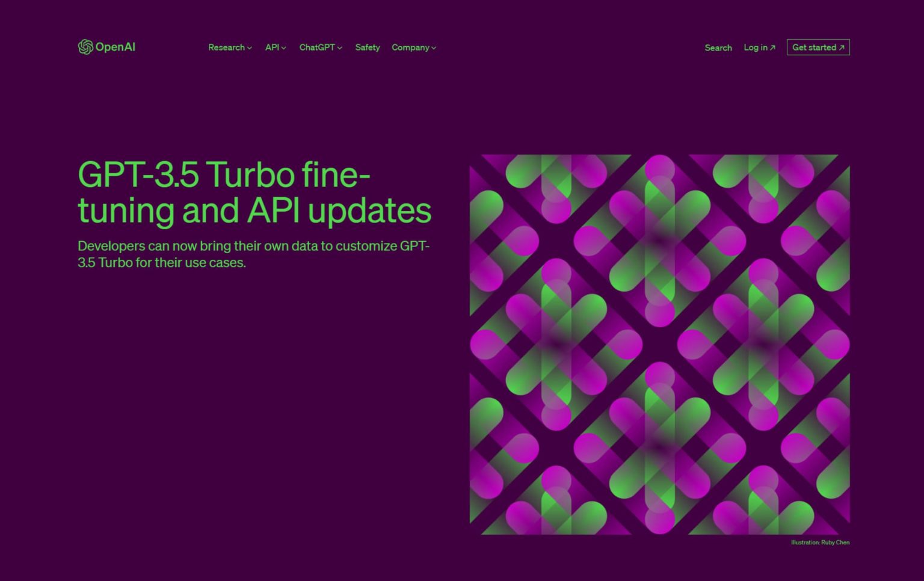Click the arrow icon in Get started
This screenshot has width=924, height=581.
(842, 48)
